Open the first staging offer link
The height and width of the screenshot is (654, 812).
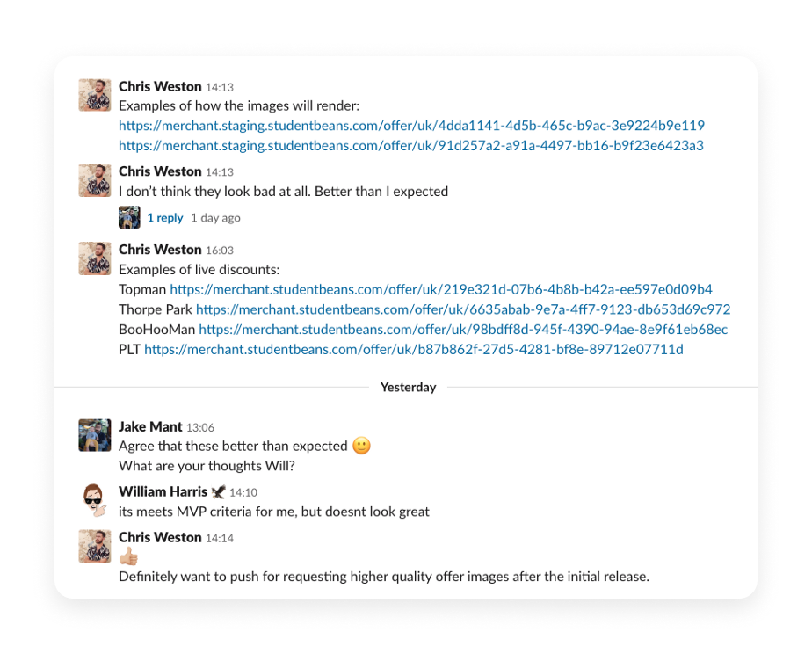(x=411, y=126)
